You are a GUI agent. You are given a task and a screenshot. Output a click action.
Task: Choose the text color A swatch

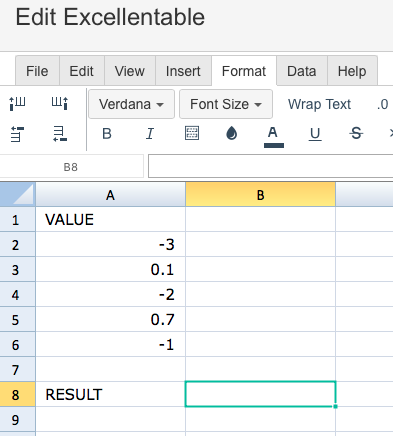point(273,136)
